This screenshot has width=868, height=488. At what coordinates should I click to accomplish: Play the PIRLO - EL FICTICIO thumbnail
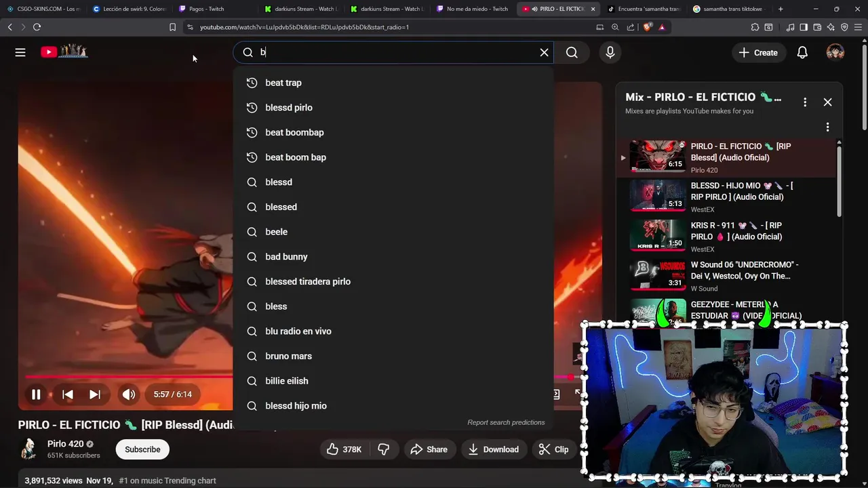pyautogui.click(x=658, y=156)
